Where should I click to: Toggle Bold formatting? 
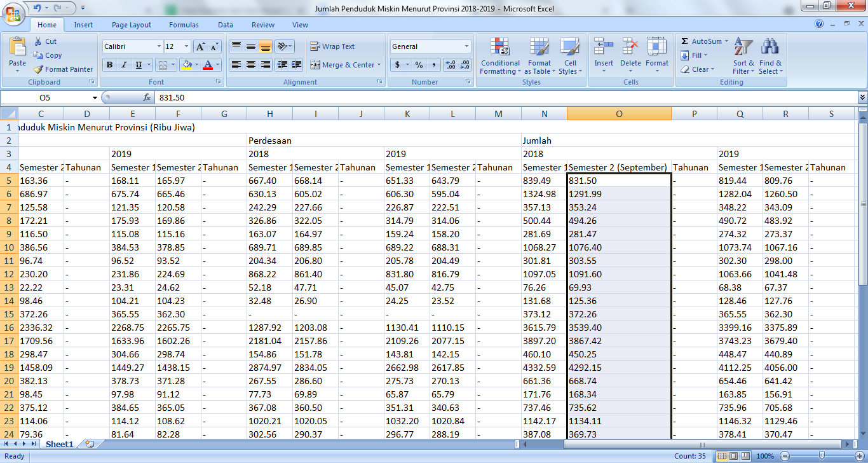[109, 65]
